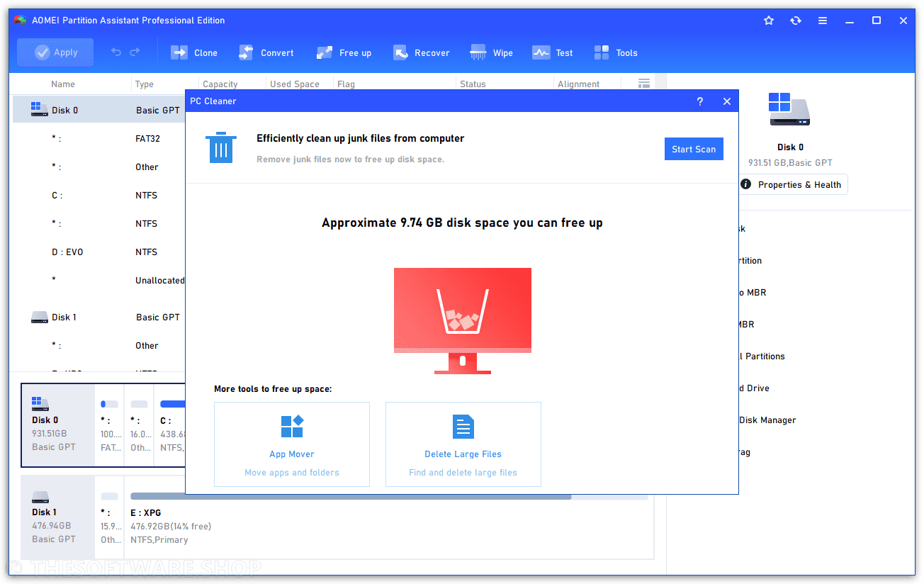Open the App Mover tool card

pos(292,444)
